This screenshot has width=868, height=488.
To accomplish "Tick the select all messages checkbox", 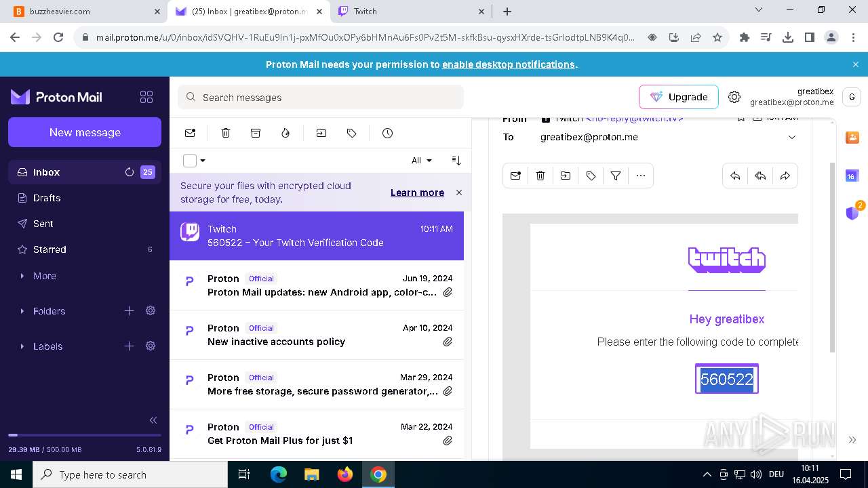I will tap(190, 161).
